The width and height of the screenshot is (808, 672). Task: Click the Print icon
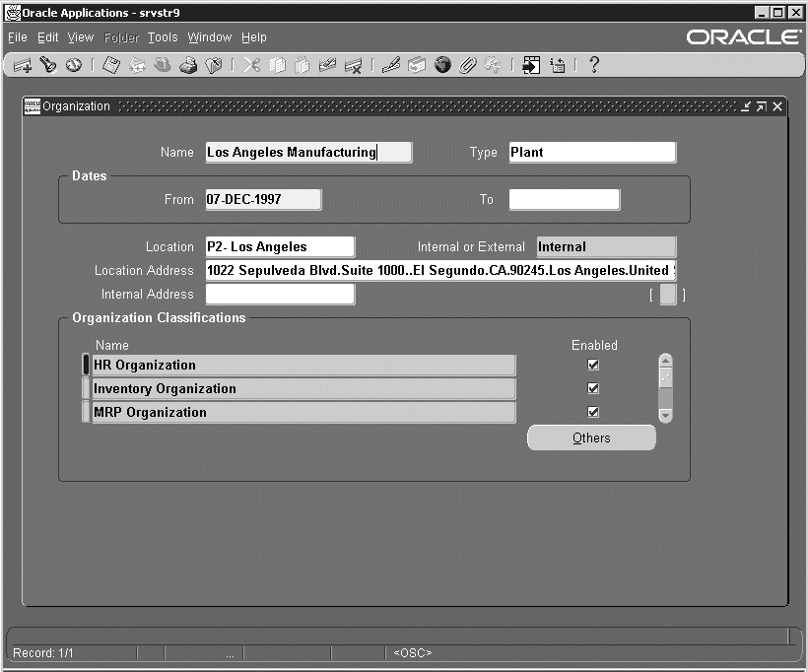[x=188, y=65]
